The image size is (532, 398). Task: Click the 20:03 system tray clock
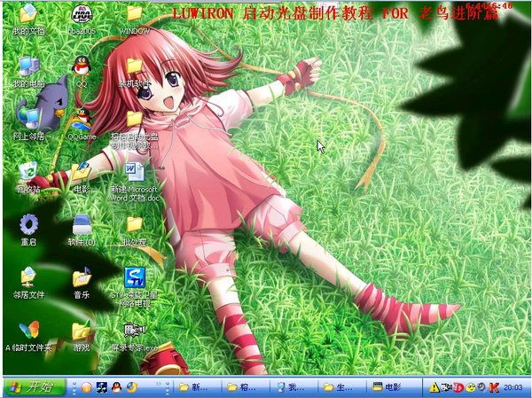click(512, 387)
